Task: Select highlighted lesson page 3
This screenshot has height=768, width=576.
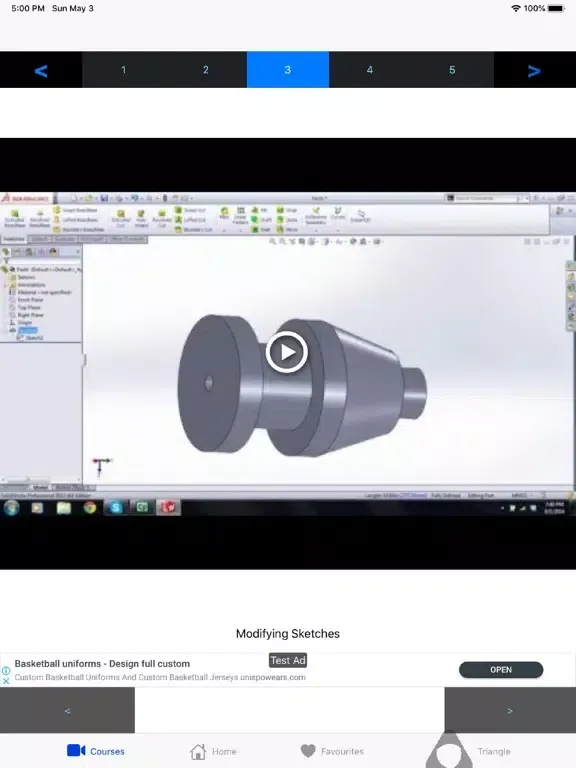Action: coord(288,70)
